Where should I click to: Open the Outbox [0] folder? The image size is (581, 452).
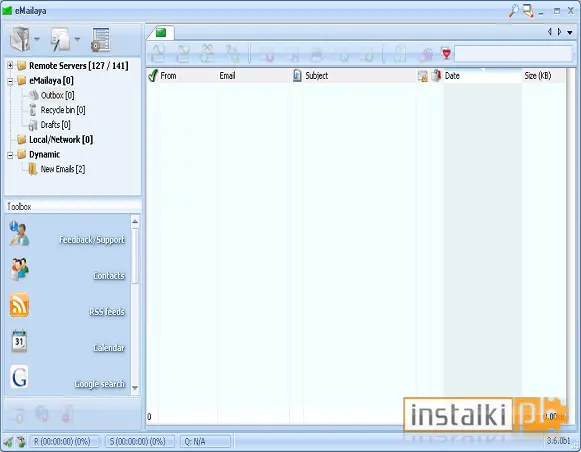pyautogui.click(x=57, y=95)
